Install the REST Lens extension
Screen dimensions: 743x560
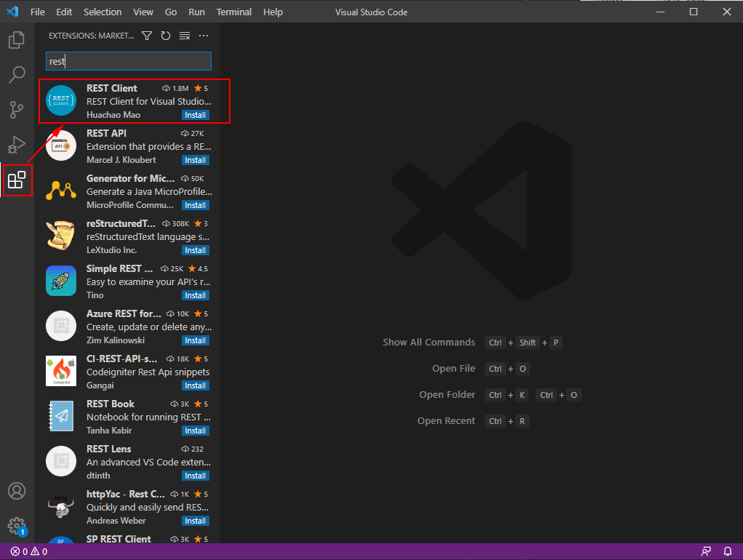(196, 475)
